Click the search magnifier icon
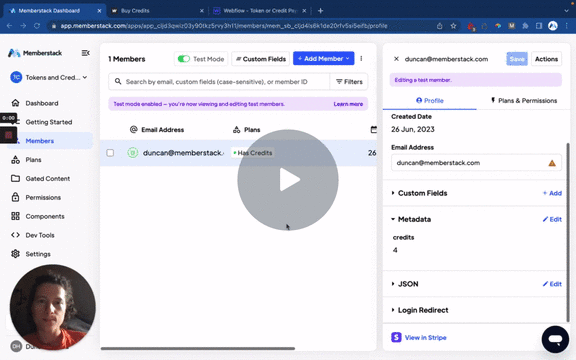 click(x=118, y=81)
